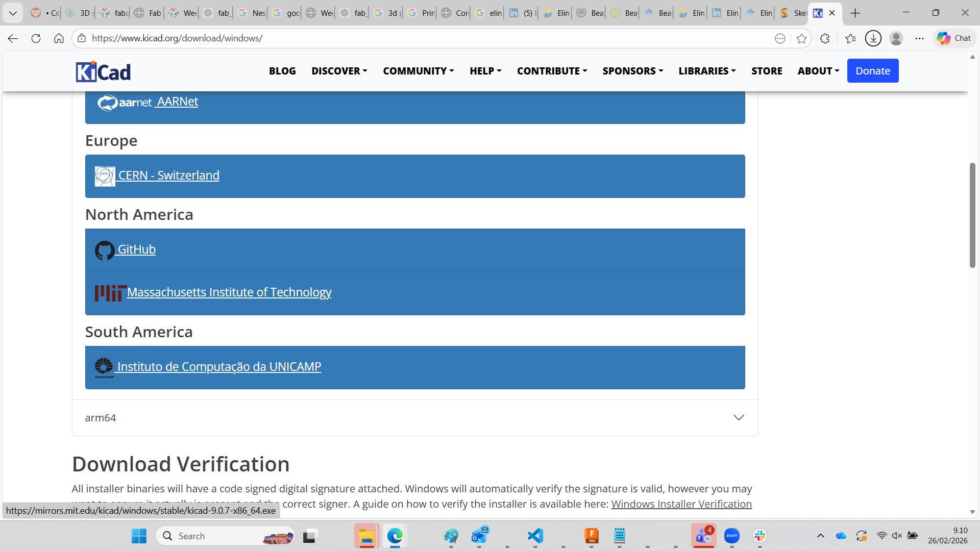980x551 pixels.
Task: Click the KiCad logo
Action: pyautogui.click(x=103, y=71)
